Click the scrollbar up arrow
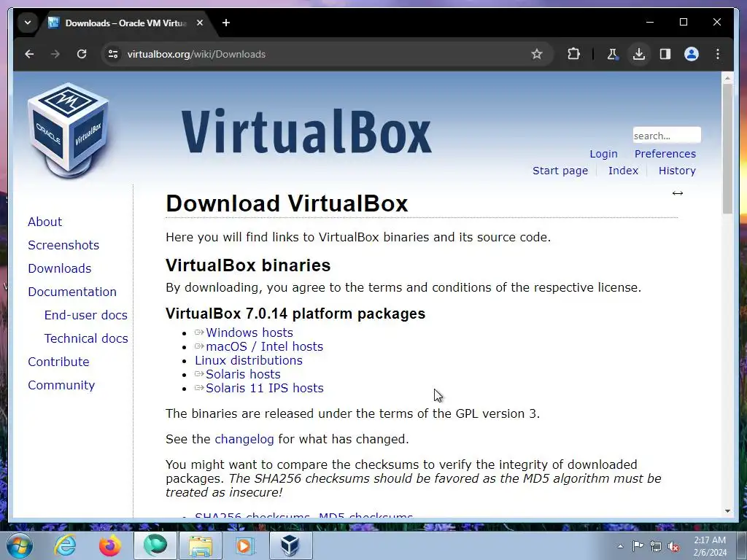Screen dimensions: 747x560 [x=727, y=77]
